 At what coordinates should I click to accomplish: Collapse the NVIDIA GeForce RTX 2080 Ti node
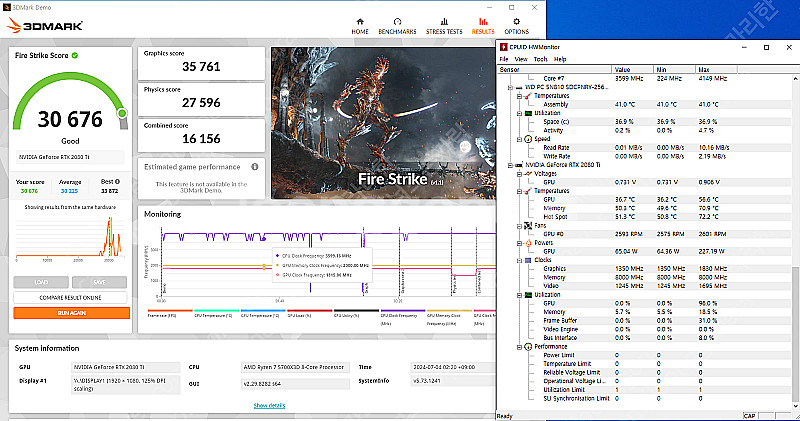(x=510, y=165)
